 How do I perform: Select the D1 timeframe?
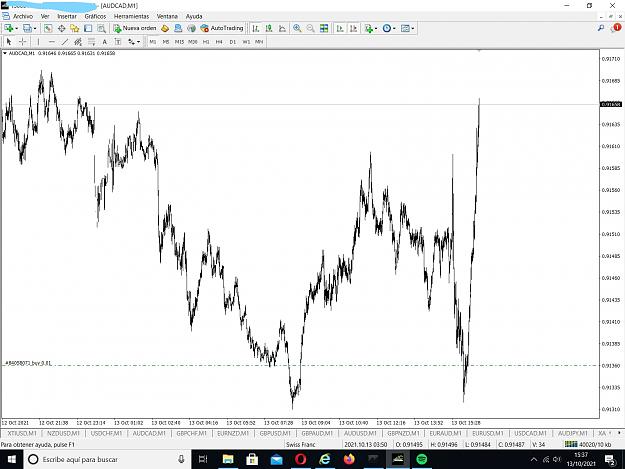tap(233, 42)
